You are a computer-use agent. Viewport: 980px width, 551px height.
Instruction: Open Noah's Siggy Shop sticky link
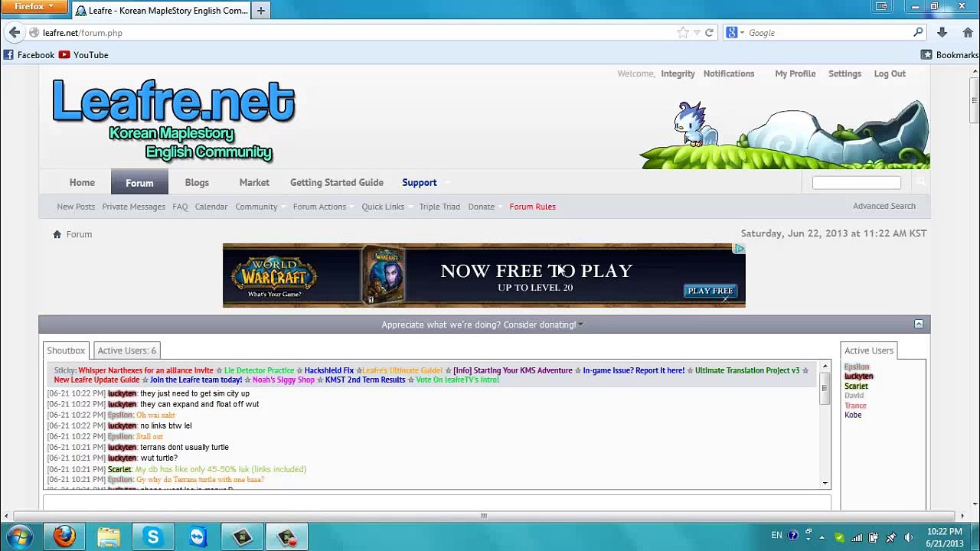[283, 380]
